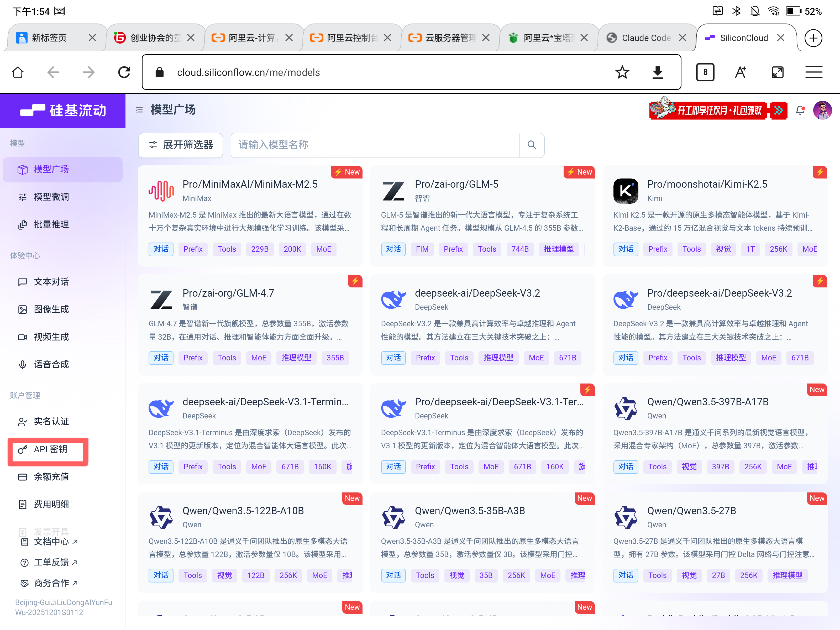
Task: Open the user avatar profile
Action: 822,110
